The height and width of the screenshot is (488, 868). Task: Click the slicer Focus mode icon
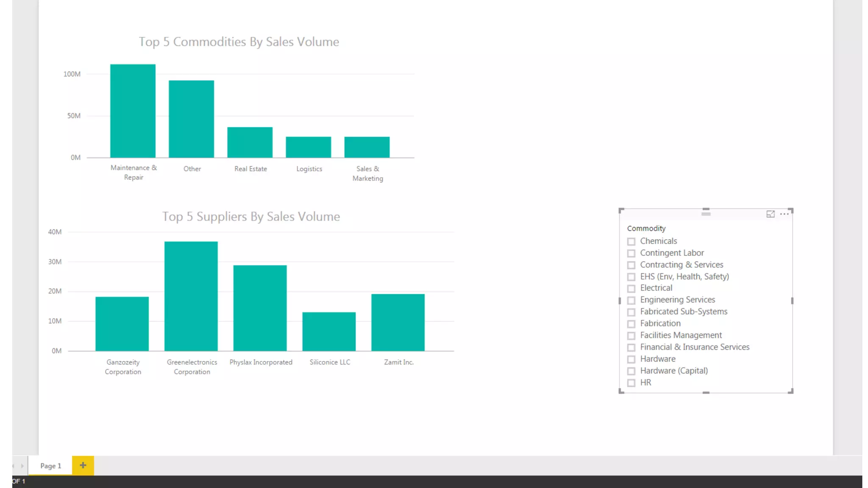coord(770,214)
